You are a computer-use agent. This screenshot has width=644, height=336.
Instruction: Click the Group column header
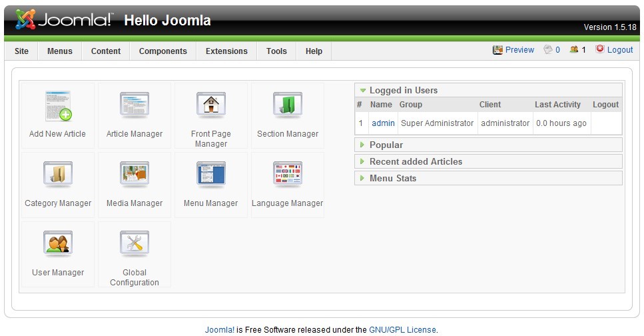click(x=411, y=105)
